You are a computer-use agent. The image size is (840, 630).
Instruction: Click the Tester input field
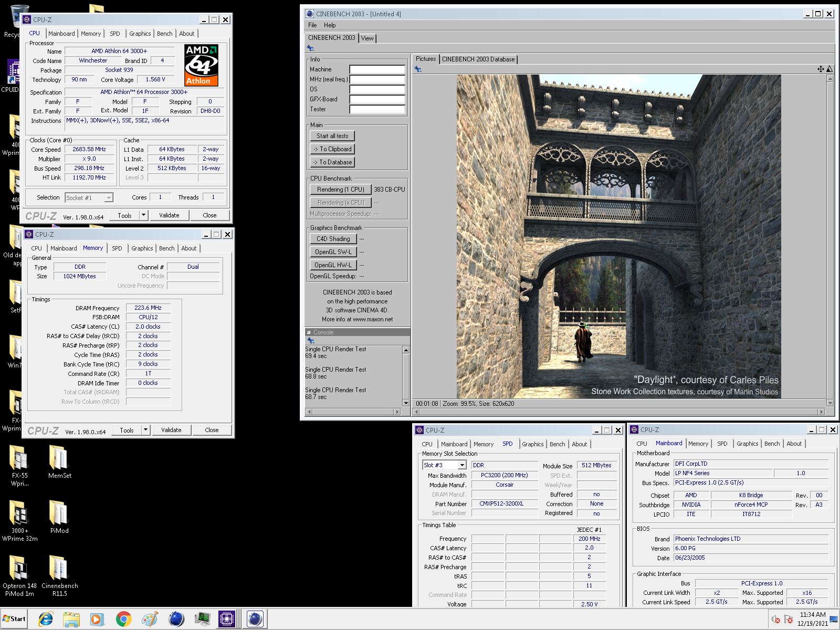tap(377, 109)
